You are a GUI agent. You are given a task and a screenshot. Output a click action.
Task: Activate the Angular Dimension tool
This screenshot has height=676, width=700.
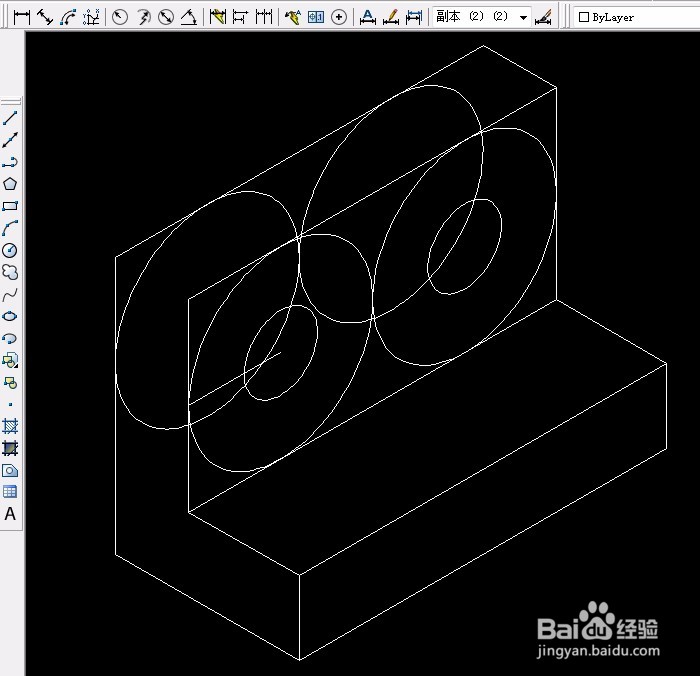189,17
